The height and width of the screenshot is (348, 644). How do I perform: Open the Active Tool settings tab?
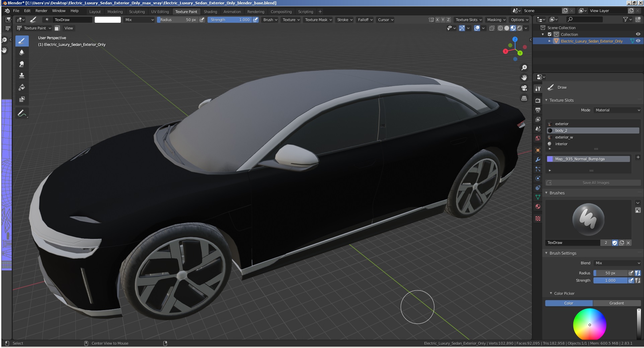538,88
